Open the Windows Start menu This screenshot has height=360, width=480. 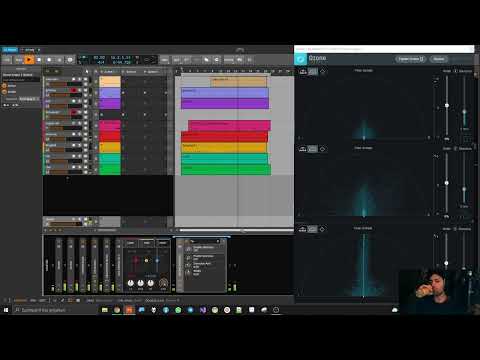6,310
